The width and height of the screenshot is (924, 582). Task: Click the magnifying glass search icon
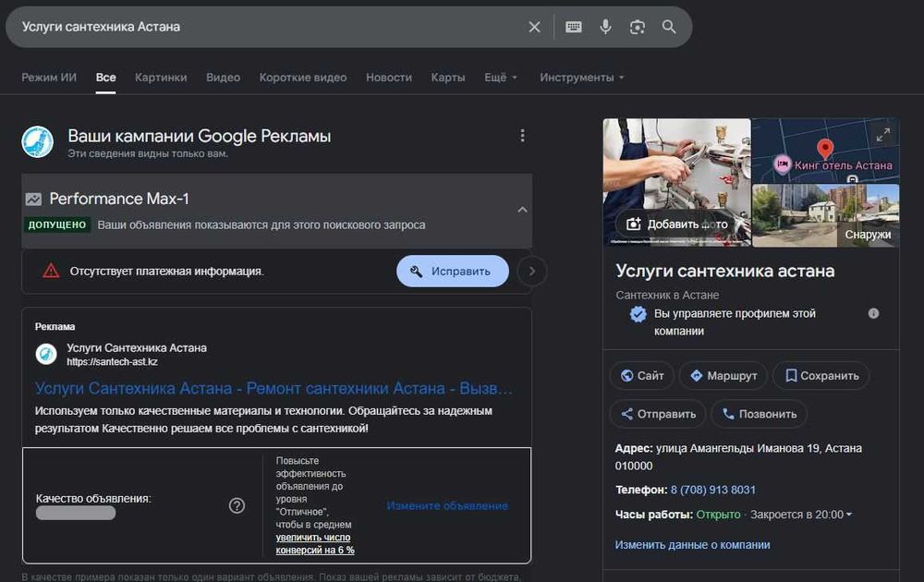click(x=669, y=27)
